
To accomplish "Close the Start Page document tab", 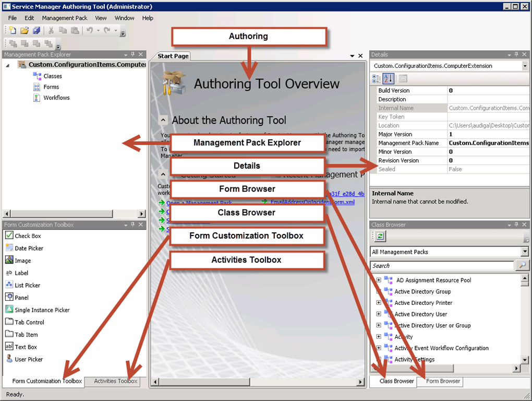I will (360, 56).
